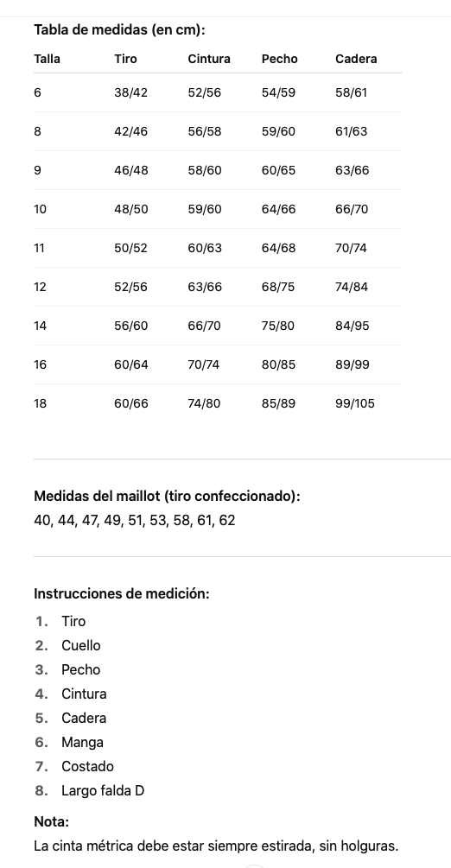Viewport: 451px width, 868px height.
Task: Select the Cadera column header
Action: (x=356, y=59)
